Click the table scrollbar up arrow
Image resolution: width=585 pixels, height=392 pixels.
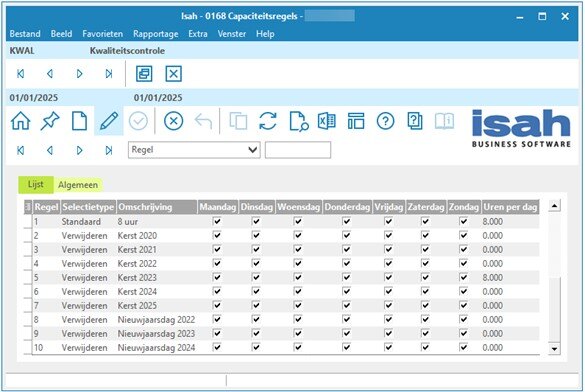click(x=554, y=206)
